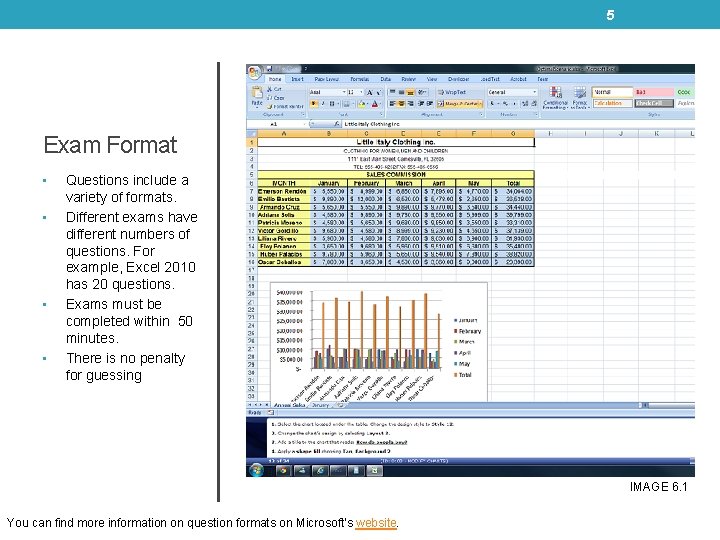Follow the Microsoft's website link
This screenshot has height=540, width=720.
click(x=376, y=523)
